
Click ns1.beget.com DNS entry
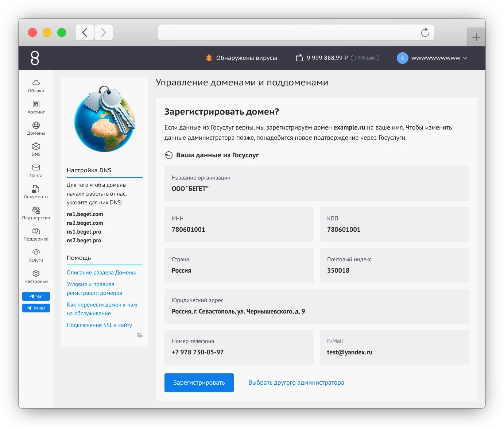pos(85,214)
